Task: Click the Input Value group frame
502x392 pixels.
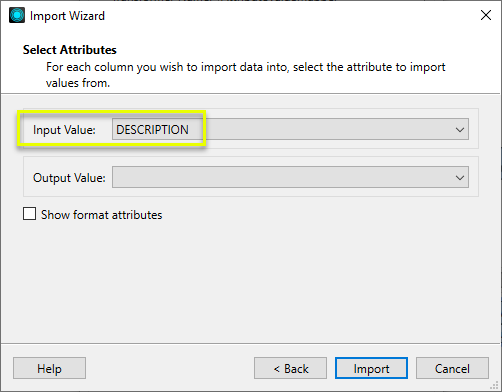Action: [x=251, y=128]
